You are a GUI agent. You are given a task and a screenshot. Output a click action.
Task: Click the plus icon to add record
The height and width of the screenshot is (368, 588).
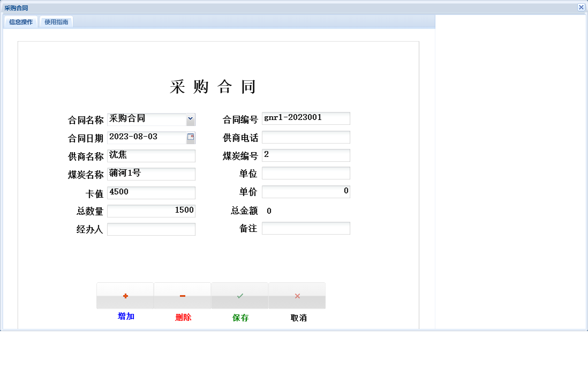125,295
